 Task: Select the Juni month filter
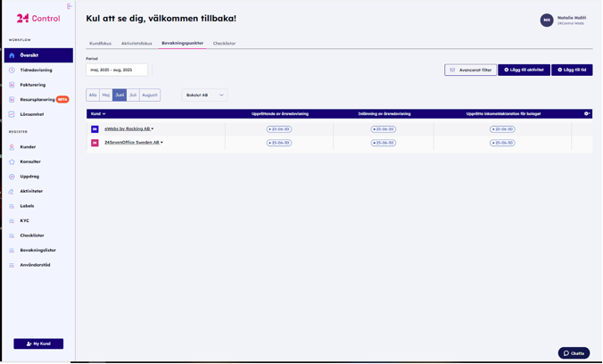pos(120,95)
